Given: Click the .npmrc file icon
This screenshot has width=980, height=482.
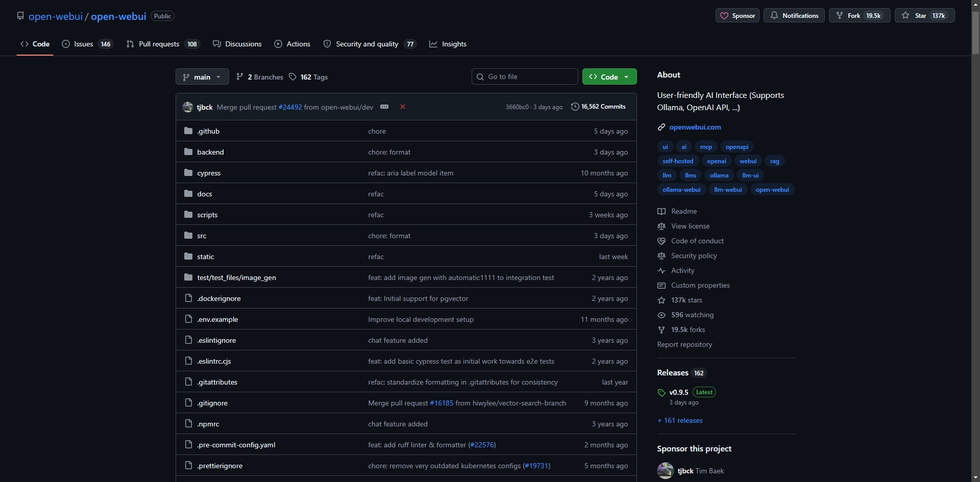Looking at the screenshot, I should pyautogui.click(x=188, y=424).
